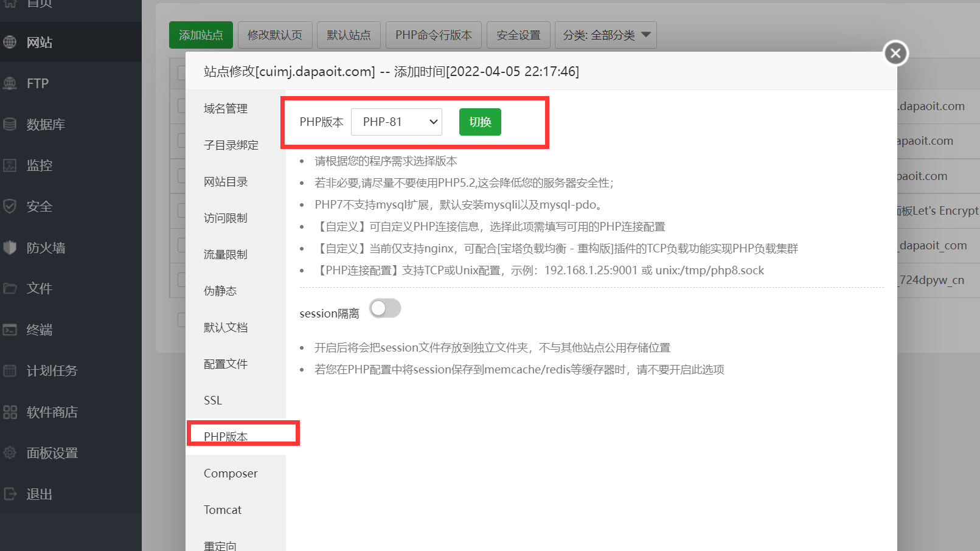Click the 文件 folder icon

(10, 288)
